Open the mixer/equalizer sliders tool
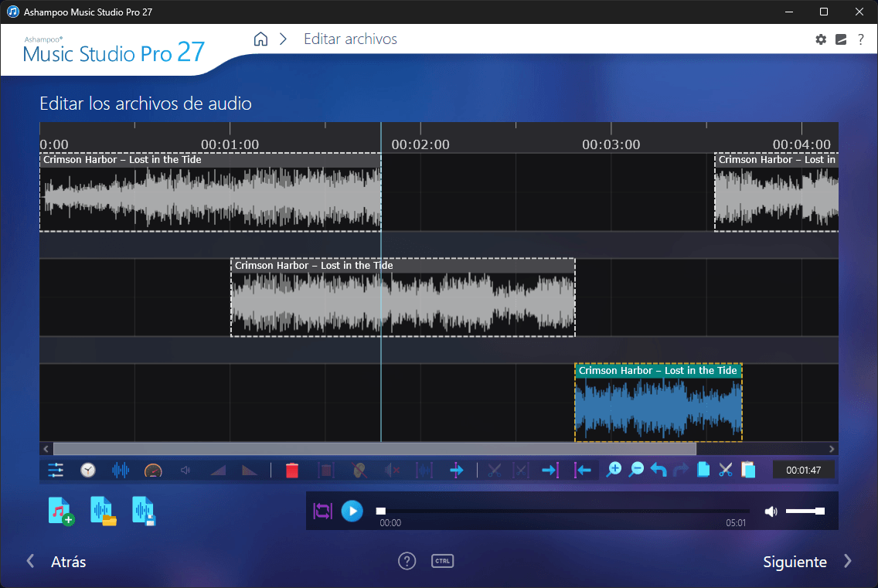The image size is (878, 588). tap(56, 470)
